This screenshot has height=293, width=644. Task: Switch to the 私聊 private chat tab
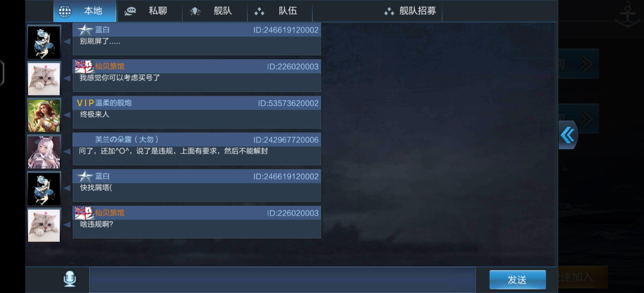pyautogui.click(x=149, y=11)
